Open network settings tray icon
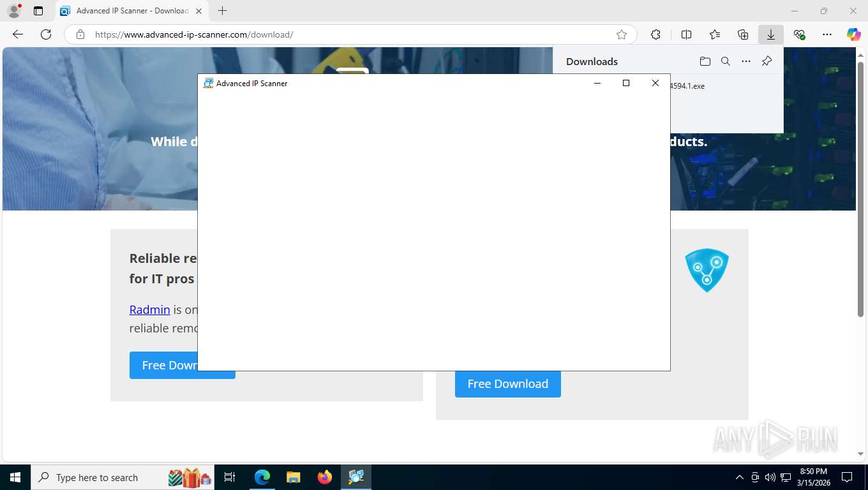 (x=786, y=477)
